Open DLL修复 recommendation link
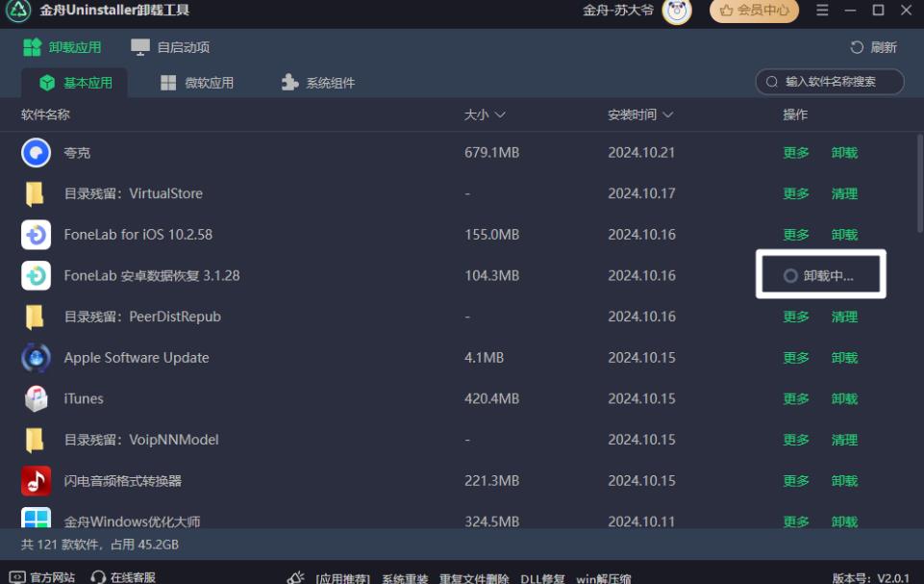Image resolution: width=924 pixels, height=584 pixels. pos(542,578)
